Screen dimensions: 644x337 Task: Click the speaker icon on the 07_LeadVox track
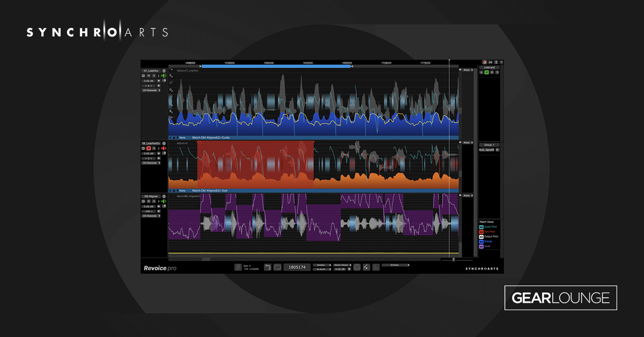coord(164,76)
